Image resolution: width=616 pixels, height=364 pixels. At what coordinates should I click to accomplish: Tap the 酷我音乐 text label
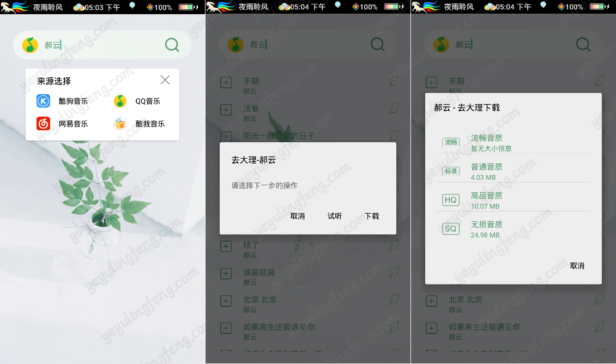click(150, 124)
